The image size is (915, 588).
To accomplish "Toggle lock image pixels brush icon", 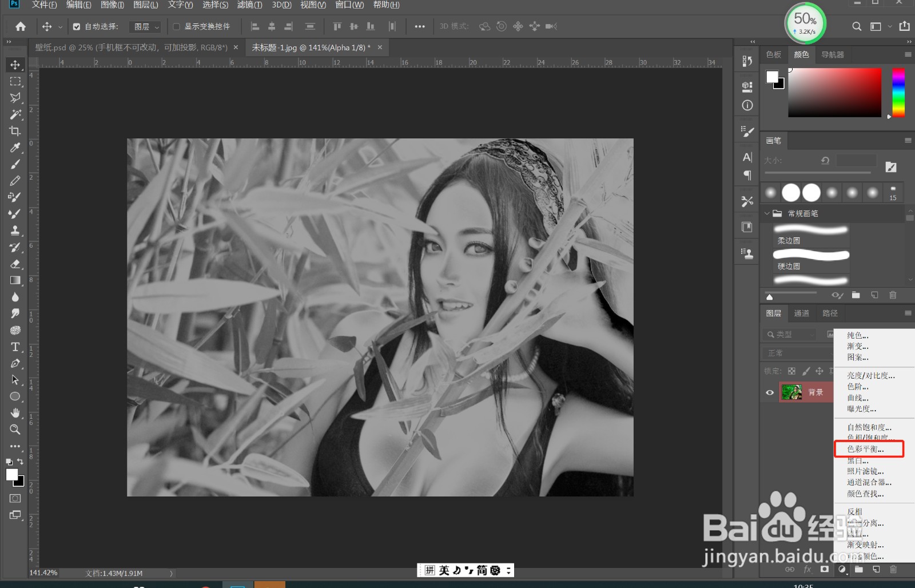I will [806, 371].
